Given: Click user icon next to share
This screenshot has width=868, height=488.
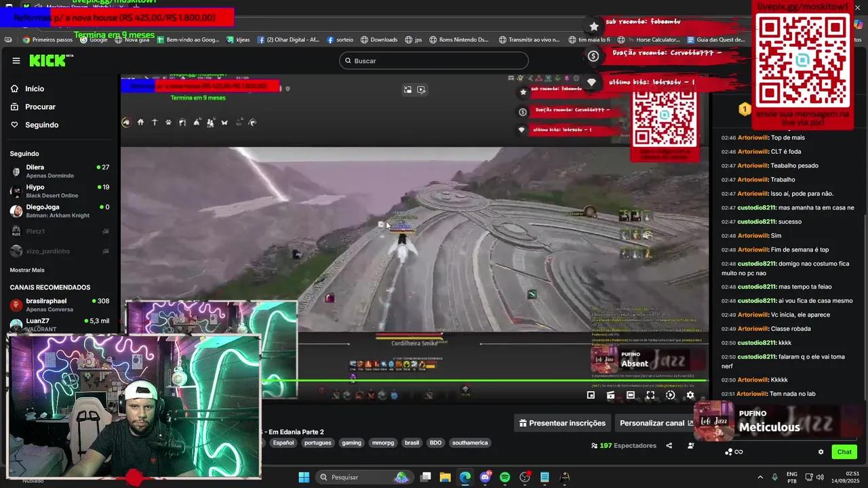Looking at the screenshot, I should click(x=690, y=445).
